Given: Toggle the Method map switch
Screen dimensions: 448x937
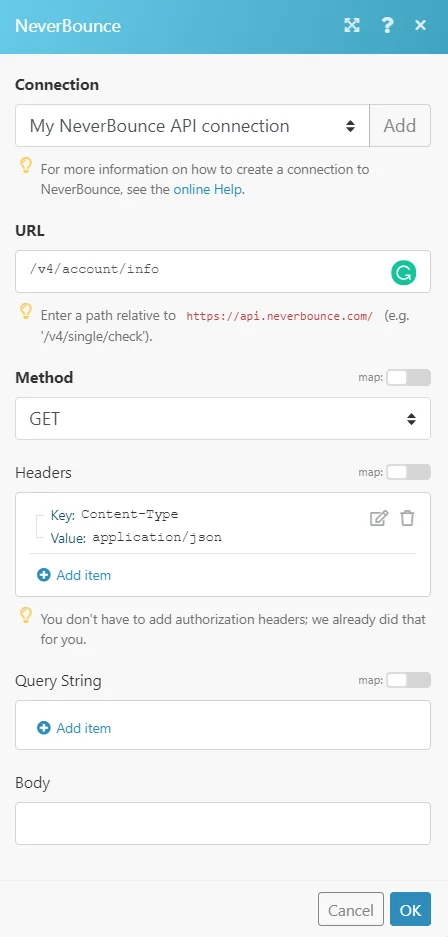Looking at the screenshot, I should click(409, 378).
